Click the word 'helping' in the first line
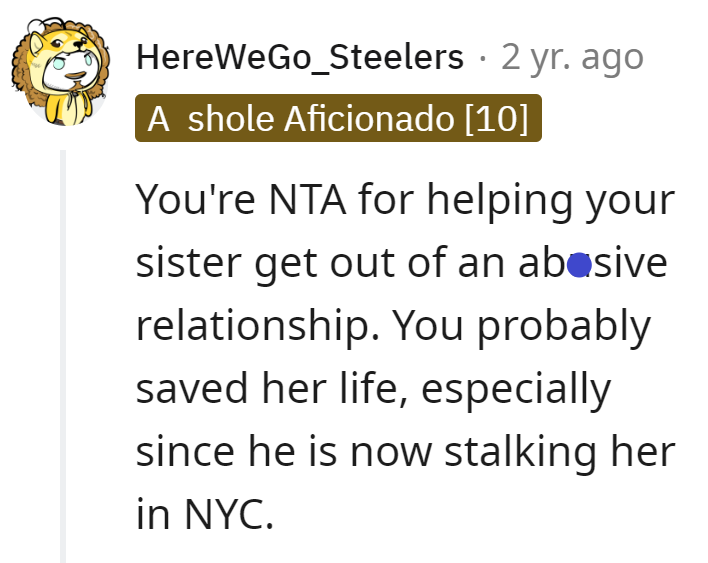The image size is (708, 563). coord(500,200)
